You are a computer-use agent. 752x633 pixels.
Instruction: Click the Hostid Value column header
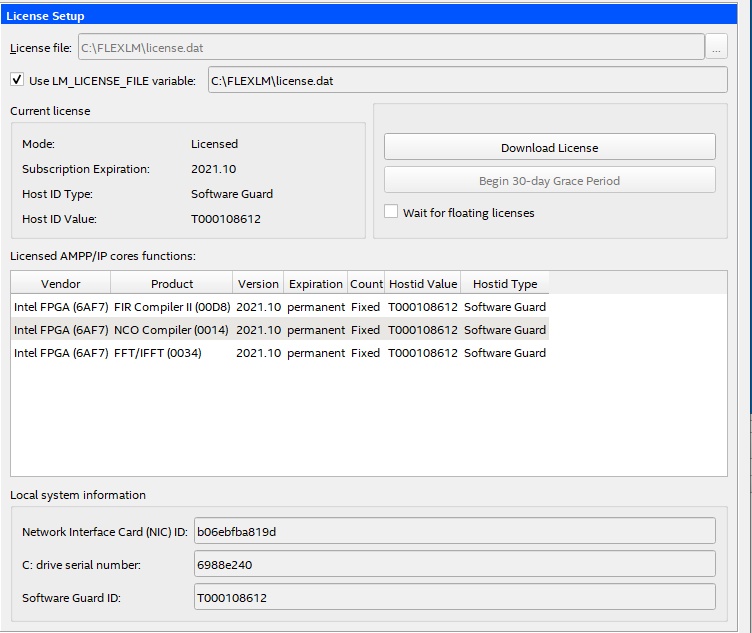point(422,284)
